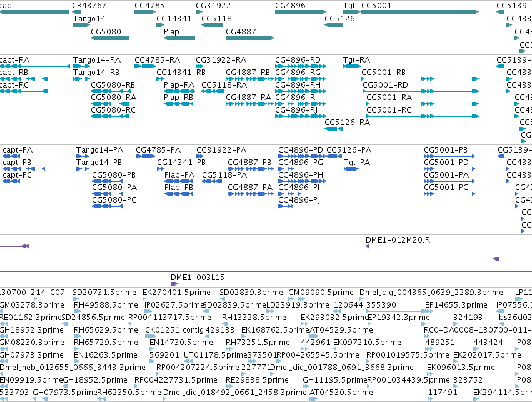The image size is (532, 402).
Task: Click the CG4887 gene label
Action: click(241, 31)
